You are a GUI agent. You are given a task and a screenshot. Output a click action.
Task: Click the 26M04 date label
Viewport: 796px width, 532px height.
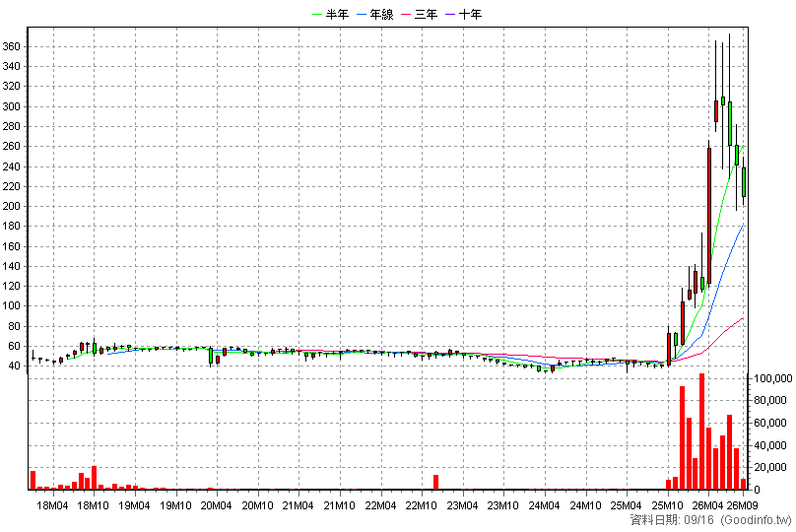pyautogui.click(x=708, y=505)
